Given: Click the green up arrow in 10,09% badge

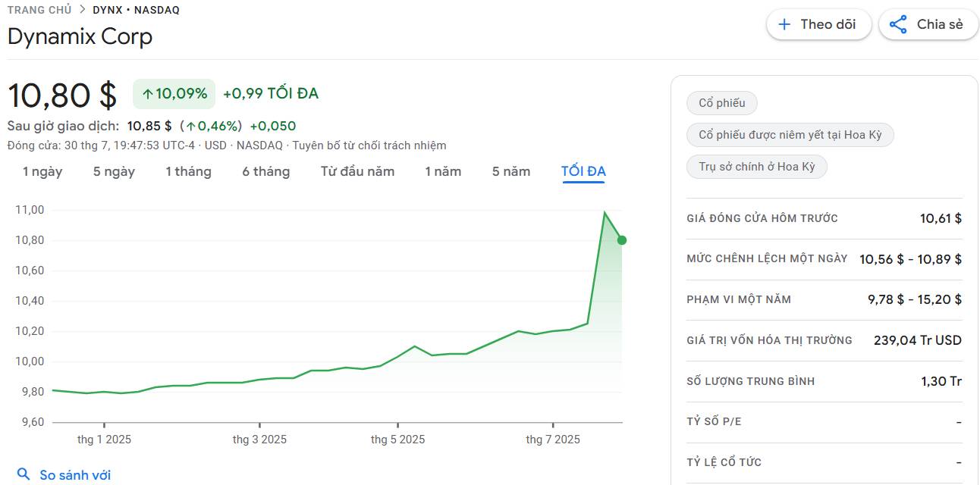Looking at the screenshot, I should (x=148, y=94).
